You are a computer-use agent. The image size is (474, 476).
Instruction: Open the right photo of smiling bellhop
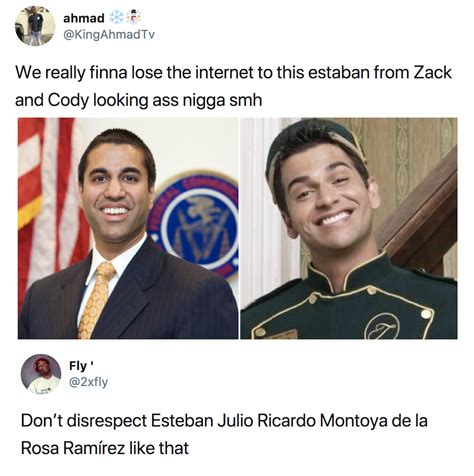[349, 228]
